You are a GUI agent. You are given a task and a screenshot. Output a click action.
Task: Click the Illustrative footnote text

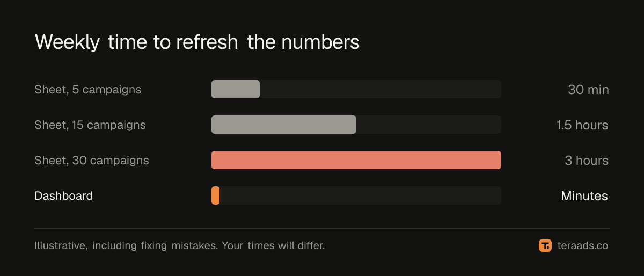pos(180,246)
